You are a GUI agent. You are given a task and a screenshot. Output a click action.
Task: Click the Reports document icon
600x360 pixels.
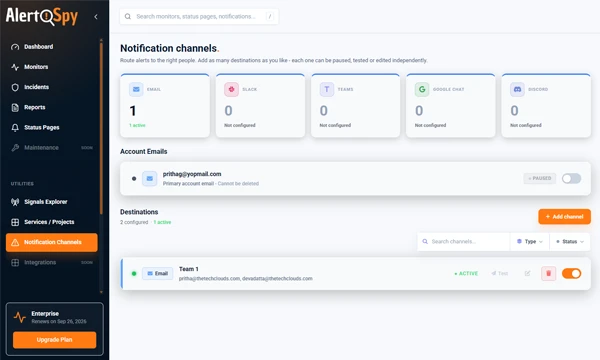pos(15,108)
